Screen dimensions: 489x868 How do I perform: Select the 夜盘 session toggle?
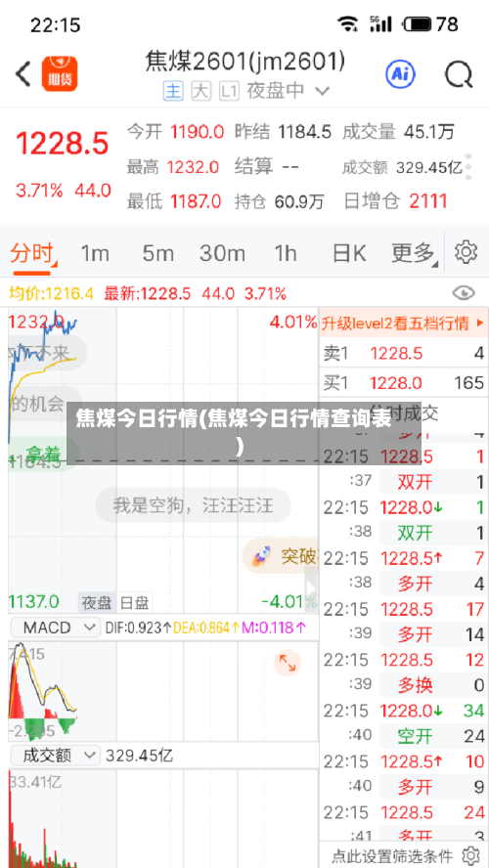[98, 602]
